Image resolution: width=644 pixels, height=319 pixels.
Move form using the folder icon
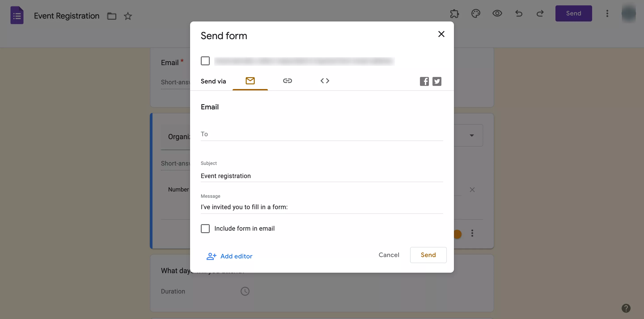tap(112, 16)
